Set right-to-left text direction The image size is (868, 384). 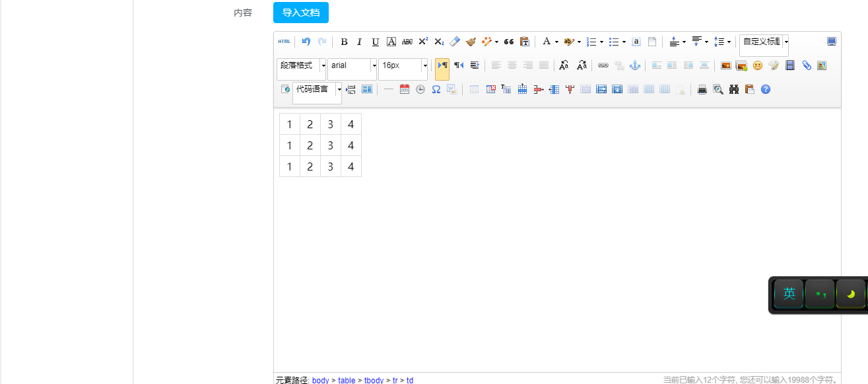459,65
